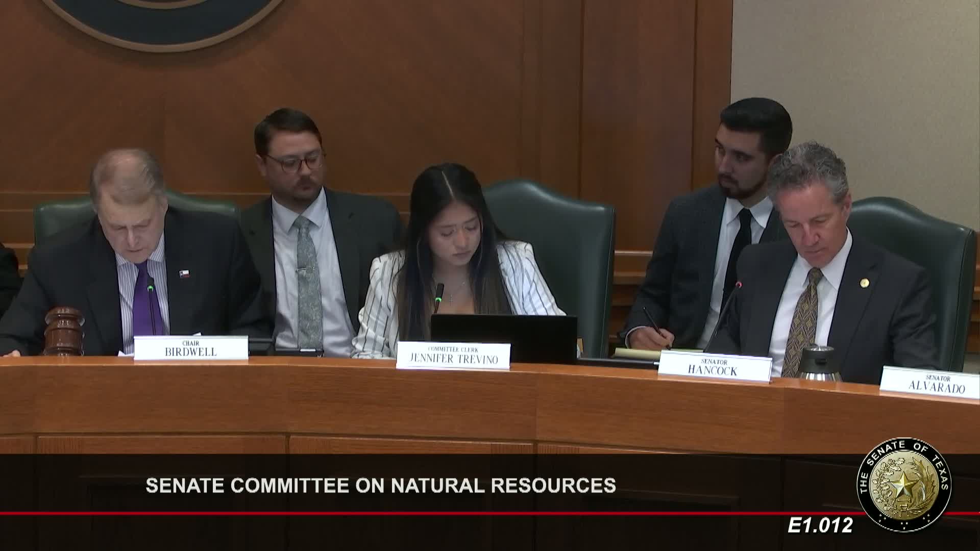Toggle the clerk's laptop screen
The height and width of the screenshot is (551, 980).
tap(505, 334)
